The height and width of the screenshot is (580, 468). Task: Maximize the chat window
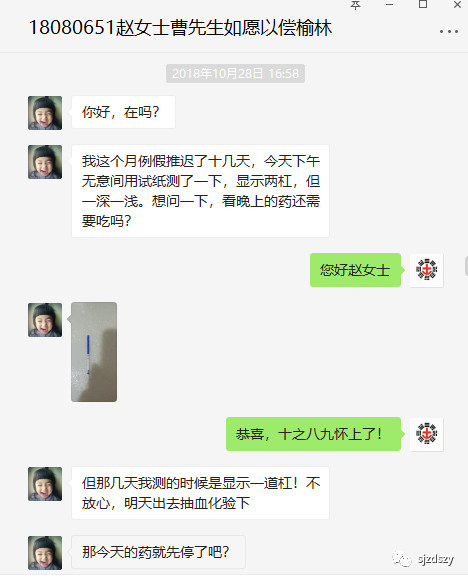coord(423,4)
